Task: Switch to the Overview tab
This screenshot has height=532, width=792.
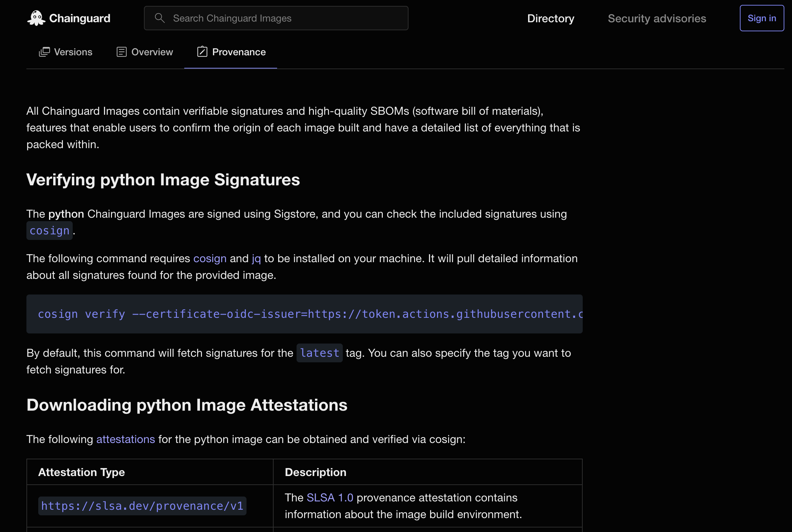Action: (152, 52)
